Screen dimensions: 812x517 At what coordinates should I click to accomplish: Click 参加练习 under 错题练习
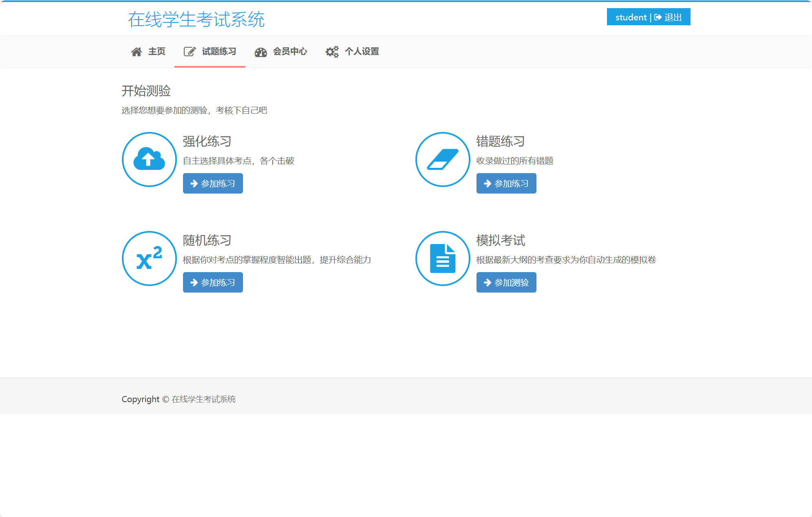[506, 183]
